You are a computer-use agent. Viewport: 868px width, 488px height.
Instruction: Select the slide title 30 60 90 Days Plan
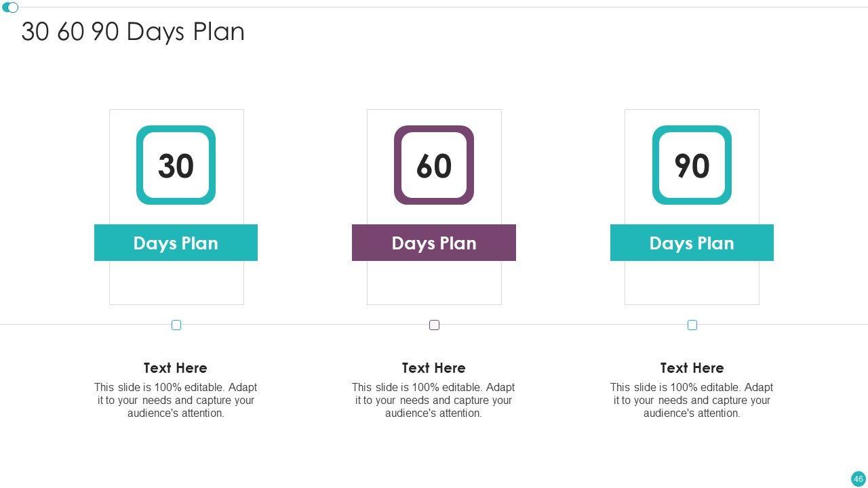[133, 32]
